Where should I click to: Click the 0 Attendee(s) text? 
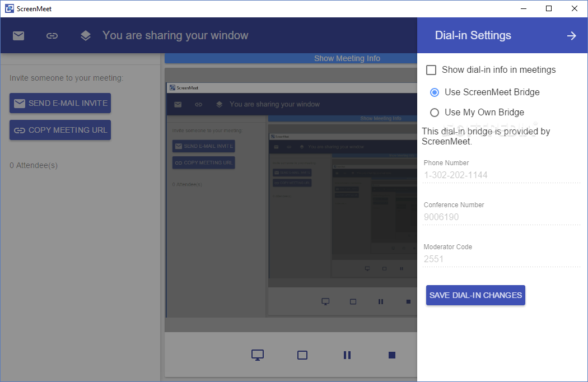coord(34,165)
